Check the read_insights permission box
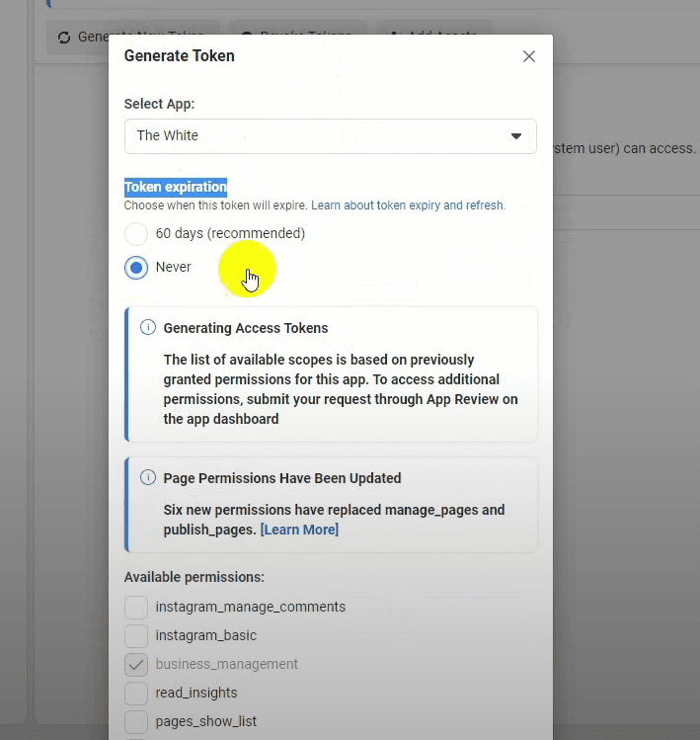 click(136, 693)
